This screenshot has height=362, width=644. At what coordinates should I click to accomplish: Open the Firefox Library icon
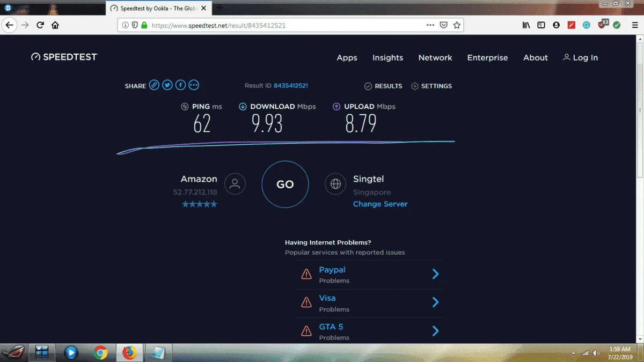(x=526, y=25)
